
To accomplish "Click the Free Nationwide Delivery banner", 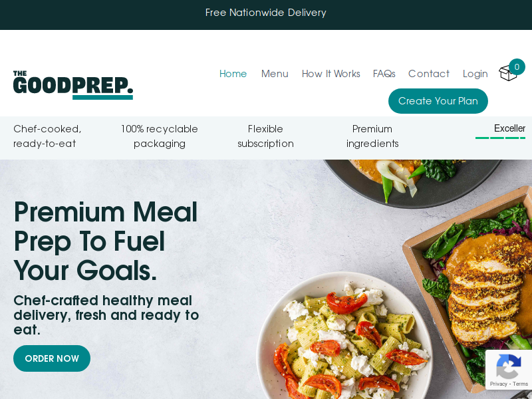I will [x=266, y=13].
